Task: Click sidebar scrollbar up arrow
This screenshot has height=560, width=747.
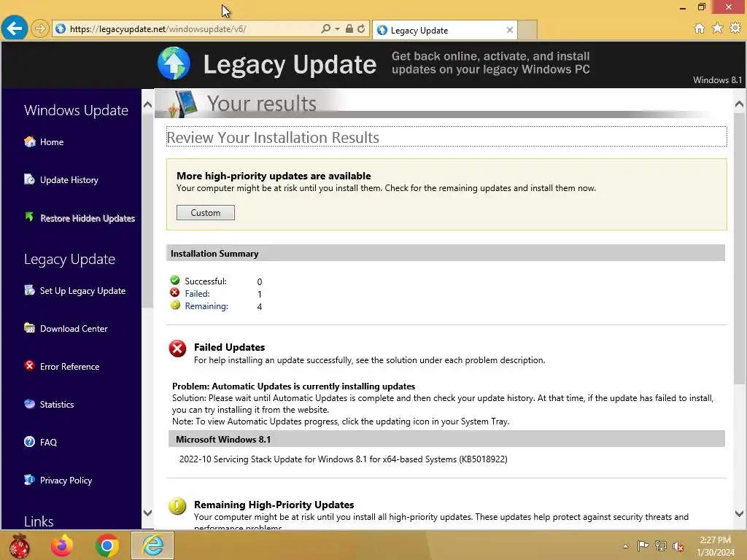Action: pos(147,104)
